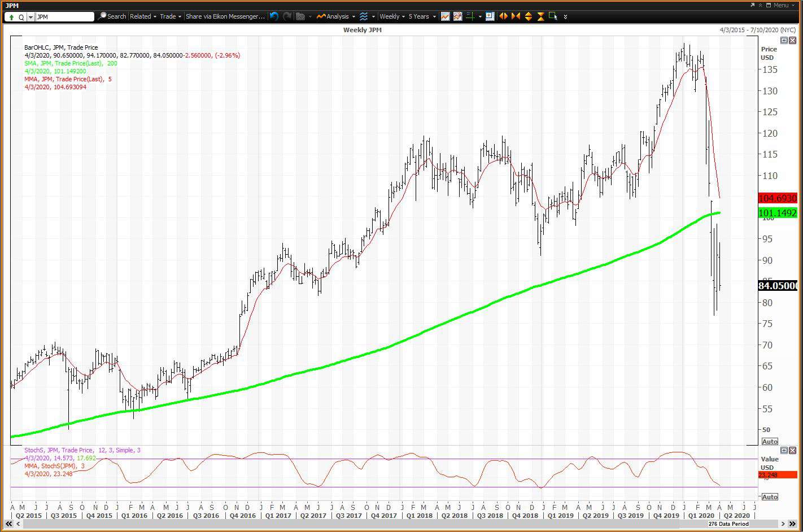This screenshot has height=532, width=803.
Task: Open the 5 Years range dropdown
Action: 419,16
